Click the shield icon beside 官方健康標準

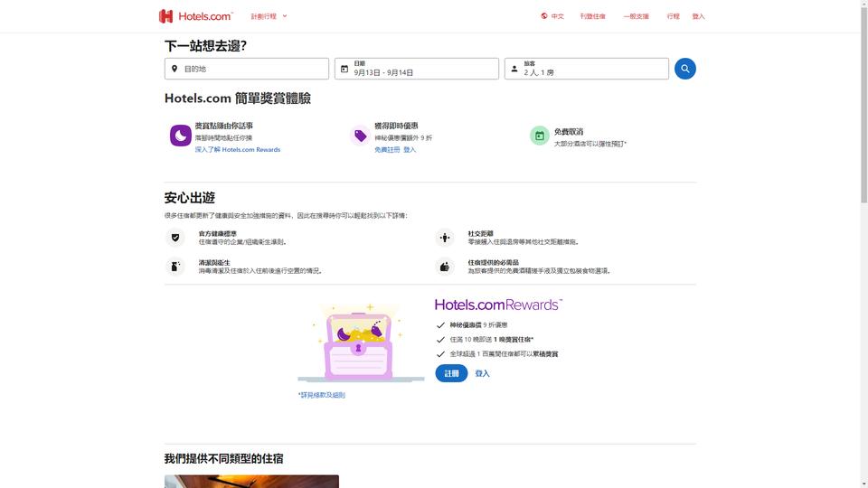pyautogui.click(x=175, y=238)
